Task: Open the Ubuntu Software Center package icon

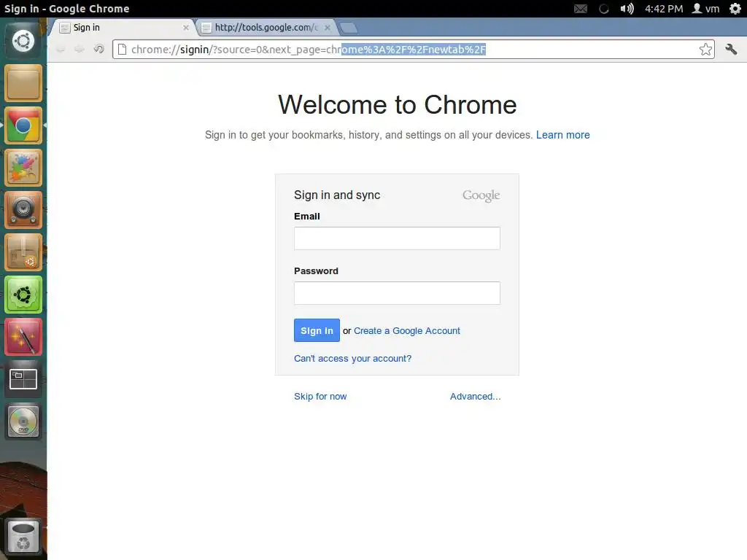Action: (x=23, y=252)
